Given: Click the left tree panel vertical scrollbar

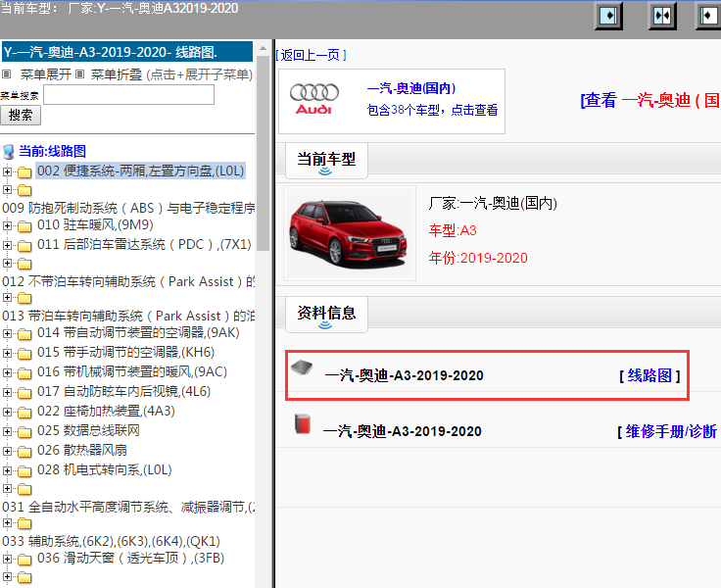Looking at the screenshot, I should (263, 154).
